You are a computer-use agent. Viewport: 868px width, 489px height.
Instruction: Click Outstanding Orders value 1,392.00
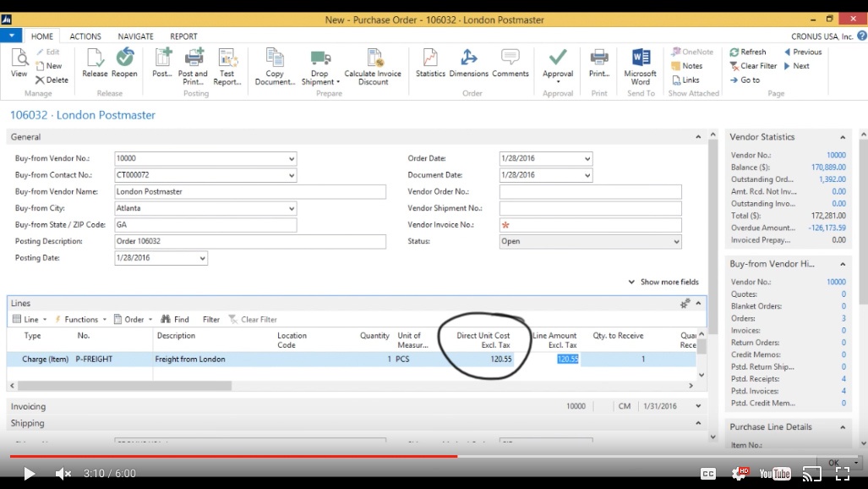[x=832, y=179]
